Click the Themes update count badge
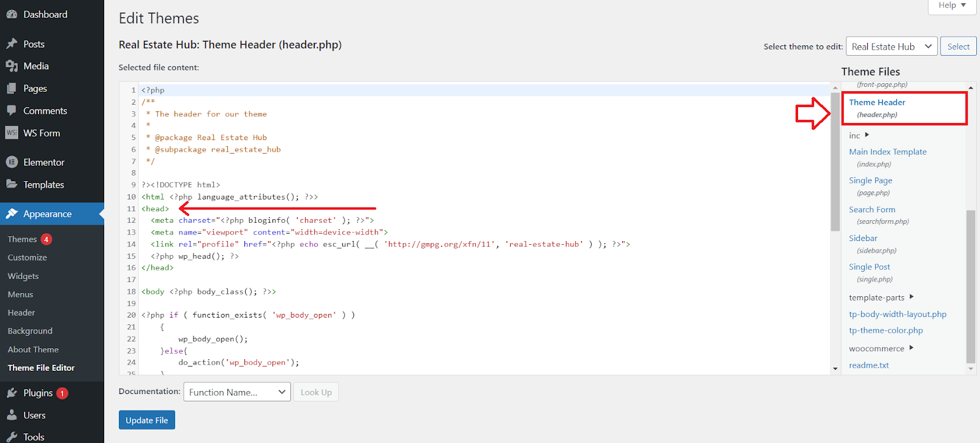This screenshot has height=443, width=980. 47,239
